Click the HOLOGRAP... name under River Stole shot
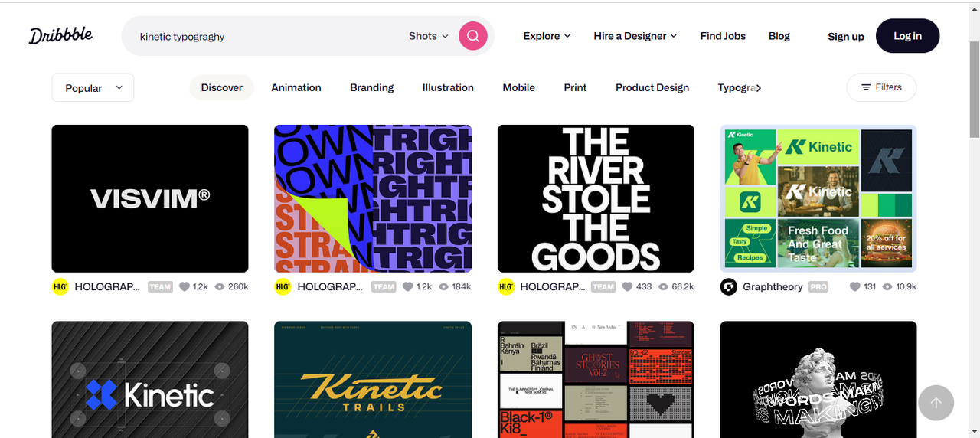Viewport: 980px width, 438px height. 553,286
